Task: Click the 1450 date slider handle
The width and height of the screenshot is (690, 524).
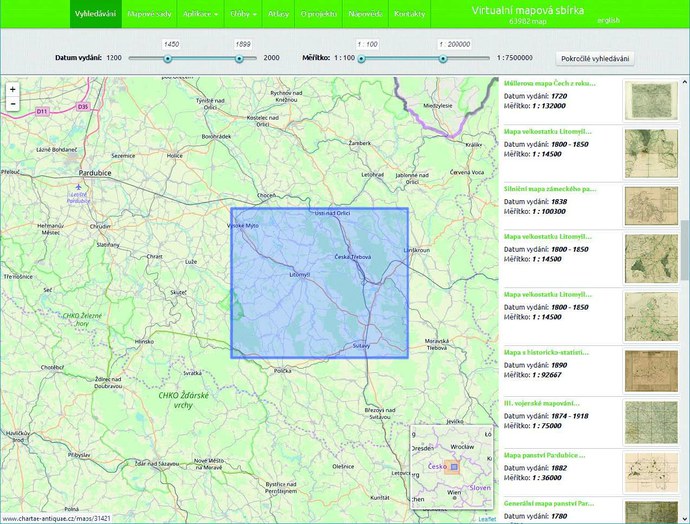Action: (x=167, y=59)
